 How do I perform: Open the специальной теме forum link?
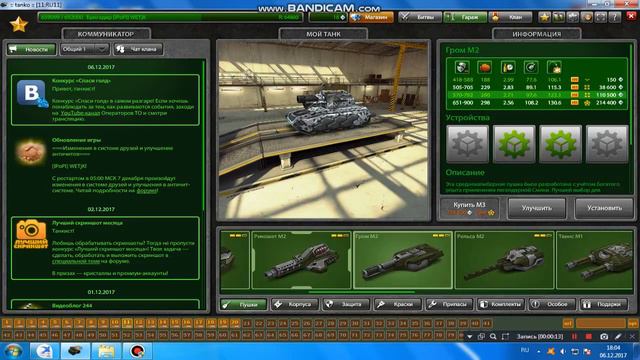(x=76, y=261)
